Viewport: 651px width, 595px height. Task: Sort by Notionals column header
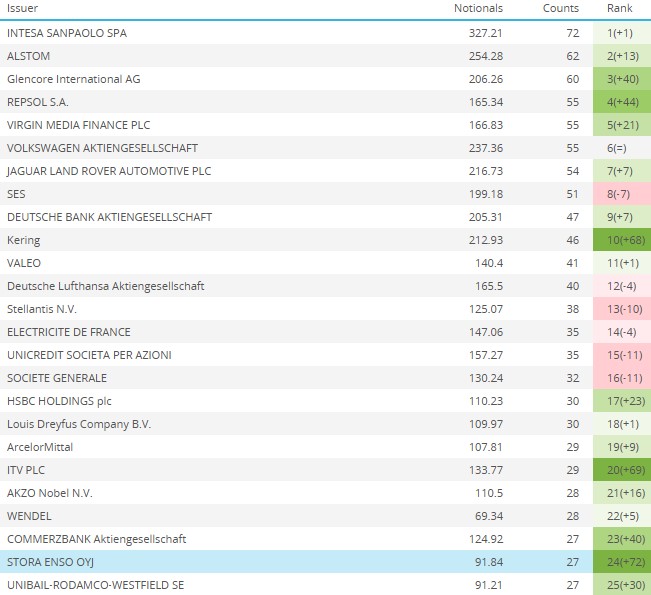[478, 8]
